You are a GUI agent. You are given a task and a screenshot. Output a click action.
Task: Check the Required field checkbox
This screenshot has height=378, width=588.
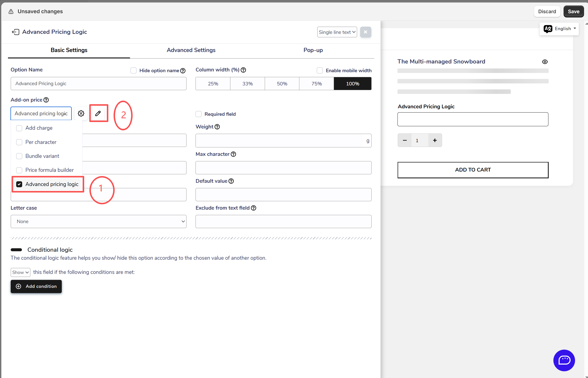coord(198,114)
